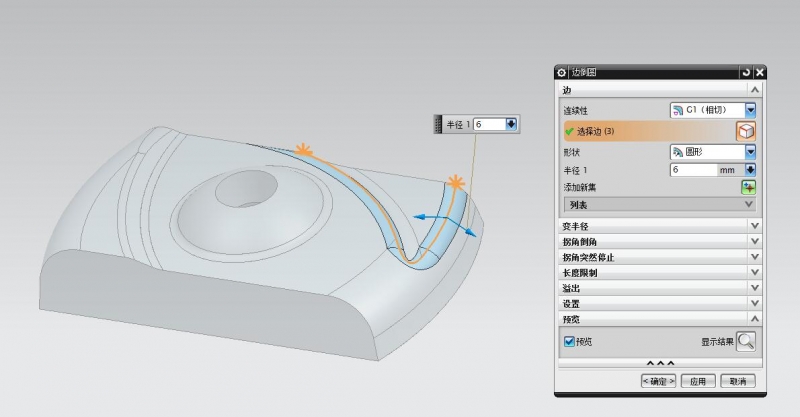Click the left orange edge star marker
This screenshot has height=417, width=800.
coord(301,151)
